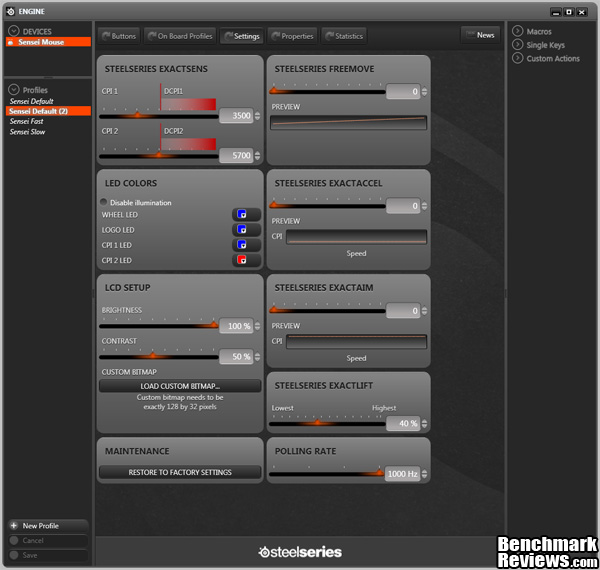Open the Wheel LED color dropdown
600x570 pixels.
pyautogui.click(x=246, y=214)
